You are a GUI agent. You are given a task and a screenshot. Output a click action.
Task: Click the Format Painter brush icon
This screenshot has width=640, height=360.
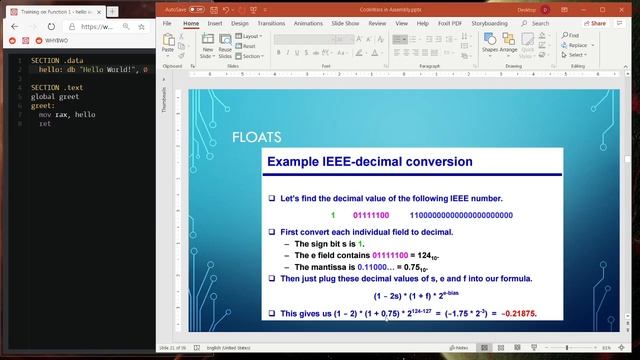coord(182,56)
